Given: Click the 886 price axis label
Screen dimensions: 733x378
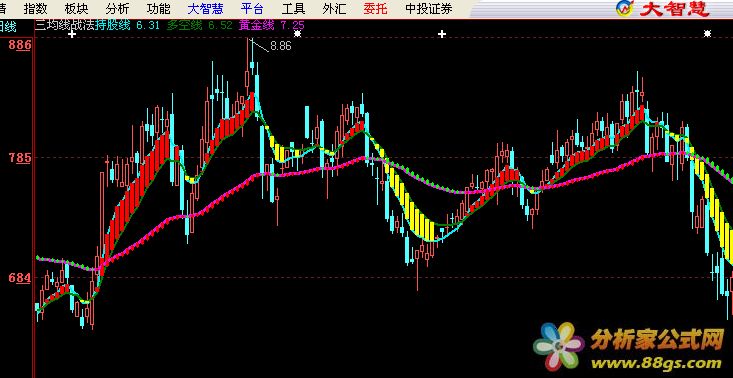Looking at the screenshot, I should [20, 45].
